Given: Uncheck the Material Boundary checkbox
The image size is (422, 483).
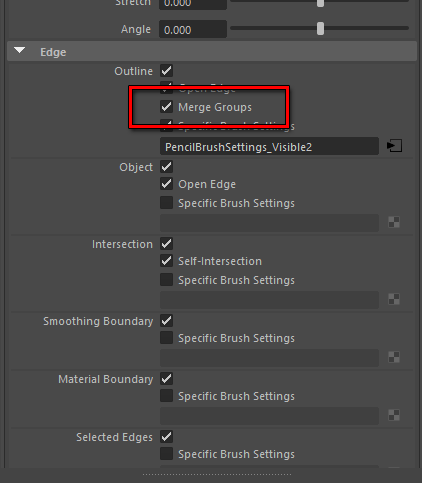Looking at the screenshot, I should (x=166, y=379).
